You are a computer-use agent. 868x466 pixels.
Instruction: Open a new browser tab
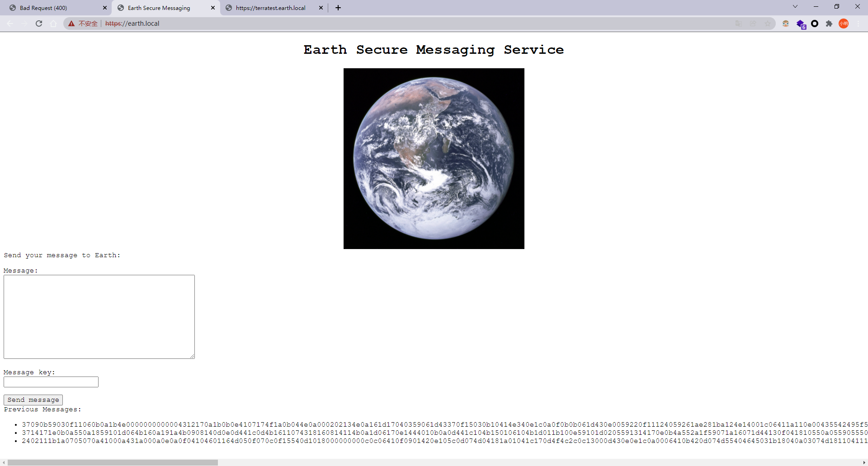click(x=338, y=8)
